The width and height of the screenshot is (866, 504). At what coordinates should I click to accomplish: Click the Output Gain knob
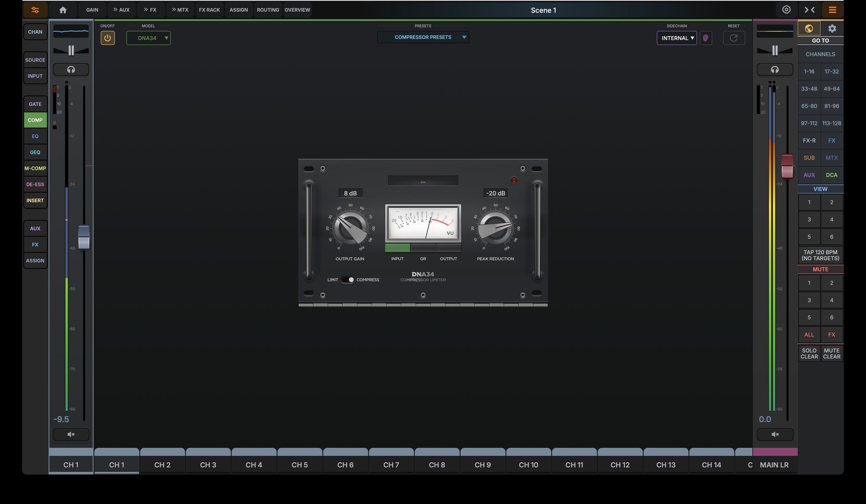tap(350, 228)
